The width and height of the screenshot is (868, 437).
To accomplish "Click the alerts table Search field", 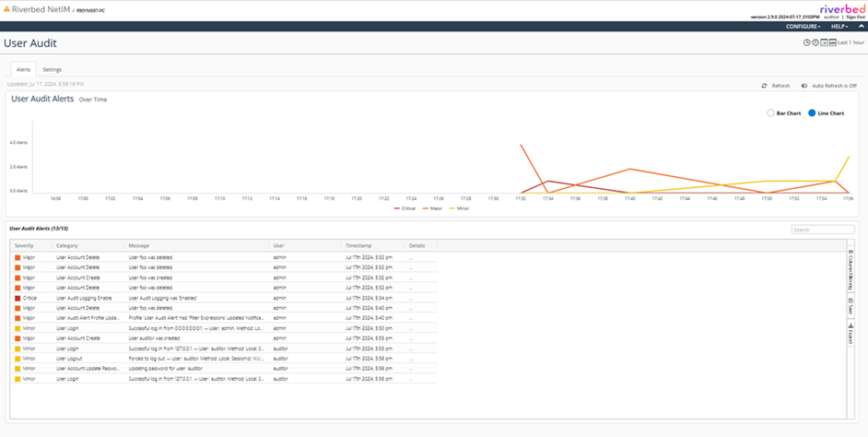I will click(822, 230).
